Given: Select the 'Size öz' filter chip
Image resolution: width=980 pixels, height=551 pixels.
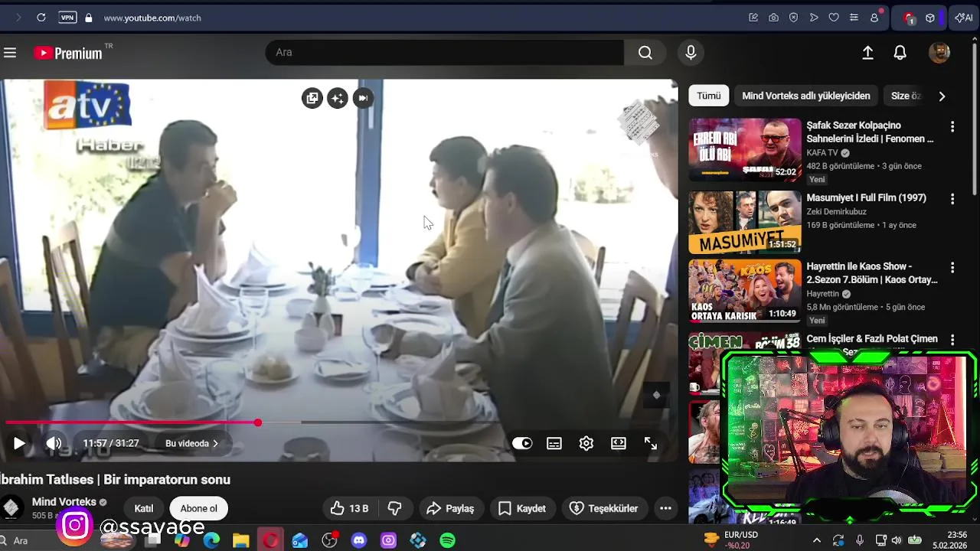Looking at the screenshot, I should coord(906,96).
